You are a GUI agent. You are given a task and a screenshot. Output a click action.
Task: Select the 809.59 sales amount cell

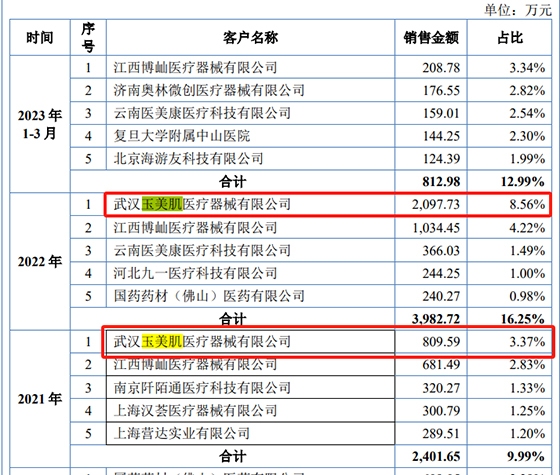(431, 341)
